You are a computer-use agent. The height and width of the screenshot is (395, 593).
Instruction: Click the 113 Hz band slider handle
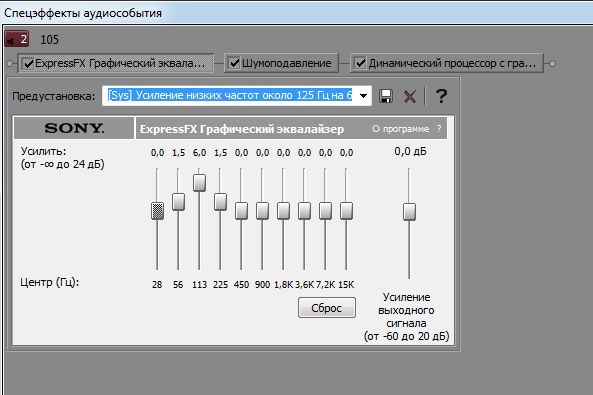(199, 182)
